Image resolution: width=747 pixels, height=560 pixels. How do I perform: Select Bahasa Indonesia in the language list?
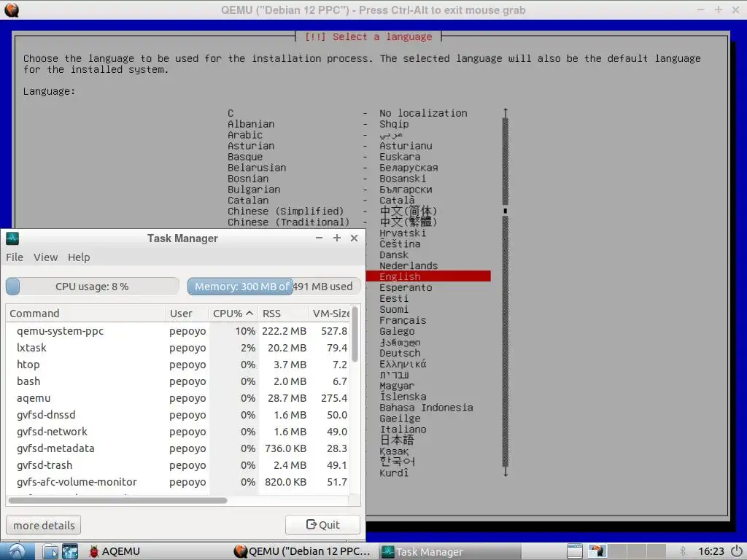point(426,408)
